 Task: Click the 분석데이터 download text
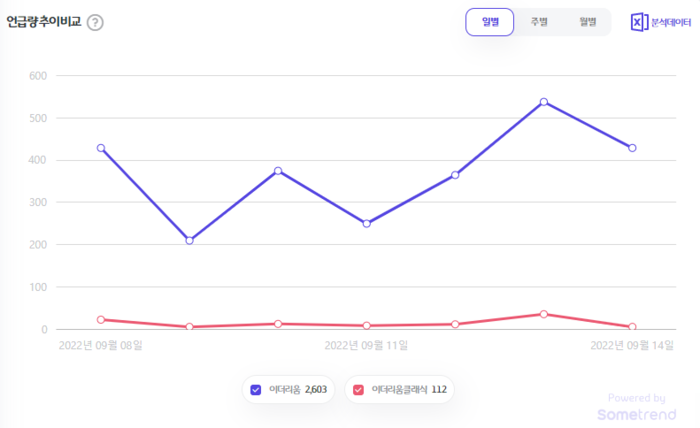(671, 22)
